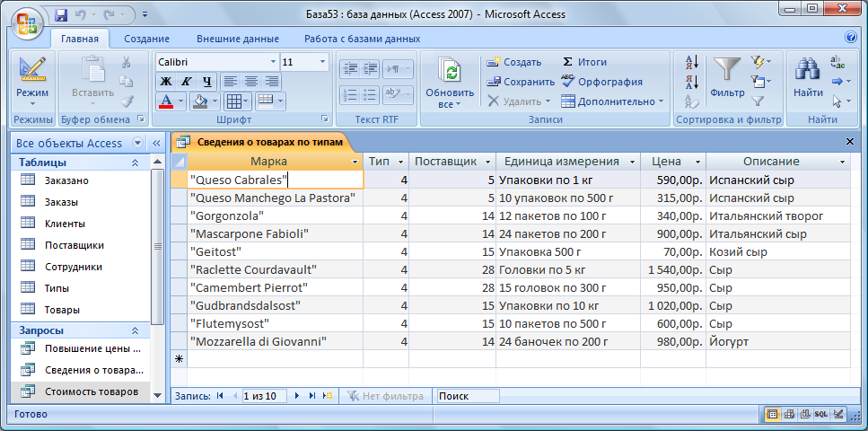Open the Фильтр funnel

(727, 77)
